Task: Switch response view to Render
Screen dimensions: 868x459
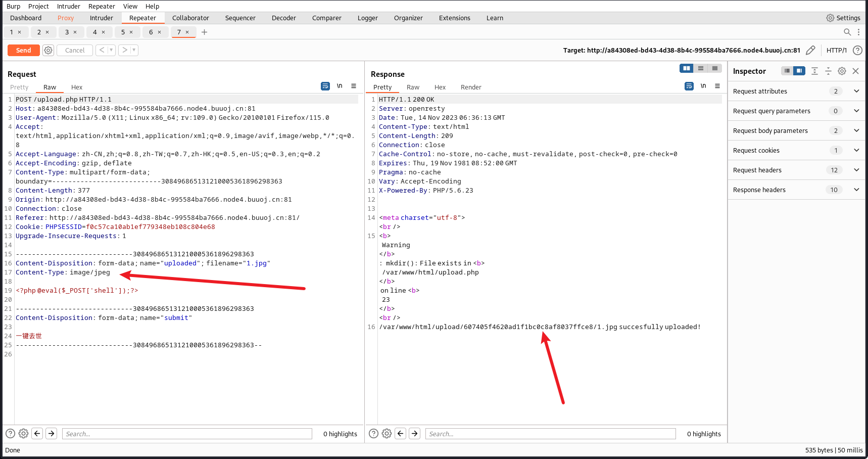Action: point(471,87)
